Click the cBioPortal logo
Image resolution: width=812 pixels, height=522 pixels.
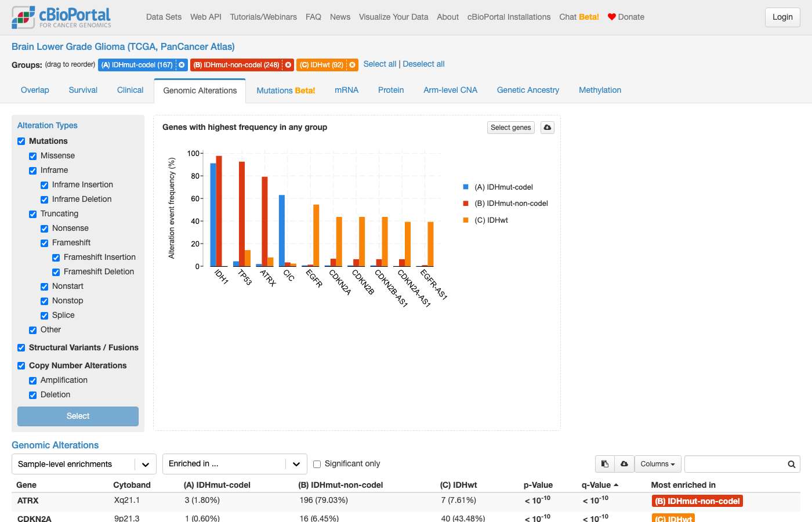pyautogui.click(x=61, y=17)
